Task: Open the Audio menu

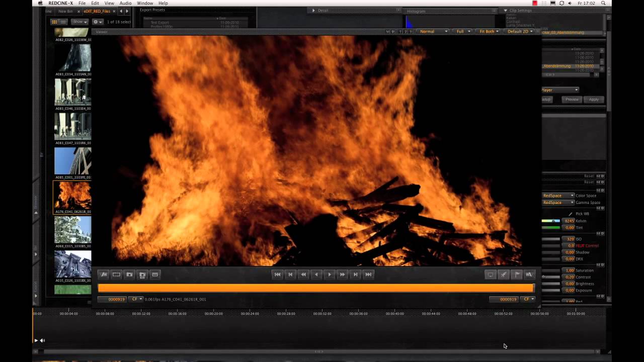Action: [x=125, y=3]
